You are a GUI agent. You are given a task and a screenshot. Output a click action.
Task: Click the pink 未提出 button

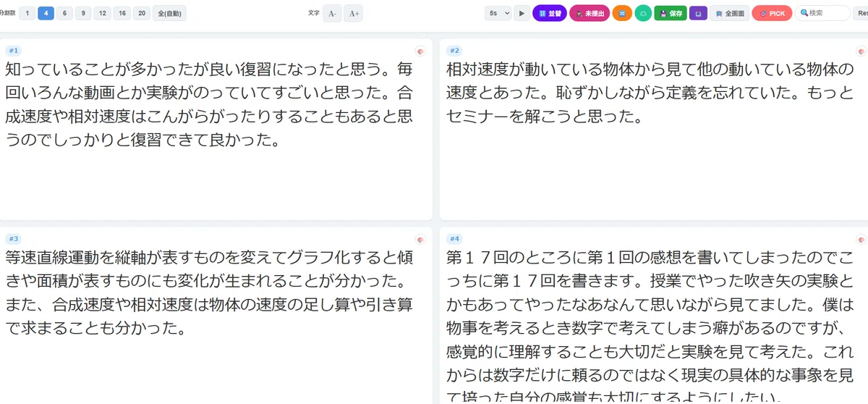[590, 13]
